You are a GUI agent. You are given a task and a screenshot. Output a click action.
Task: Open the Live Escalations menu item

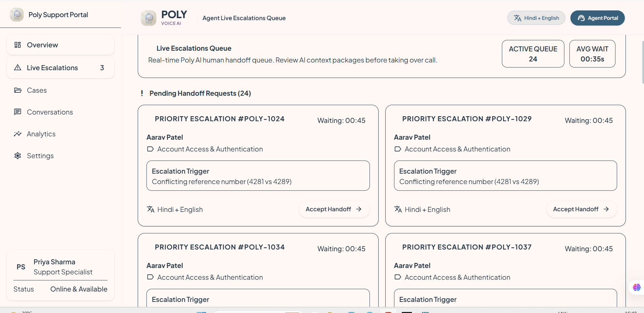coord(60,68)
